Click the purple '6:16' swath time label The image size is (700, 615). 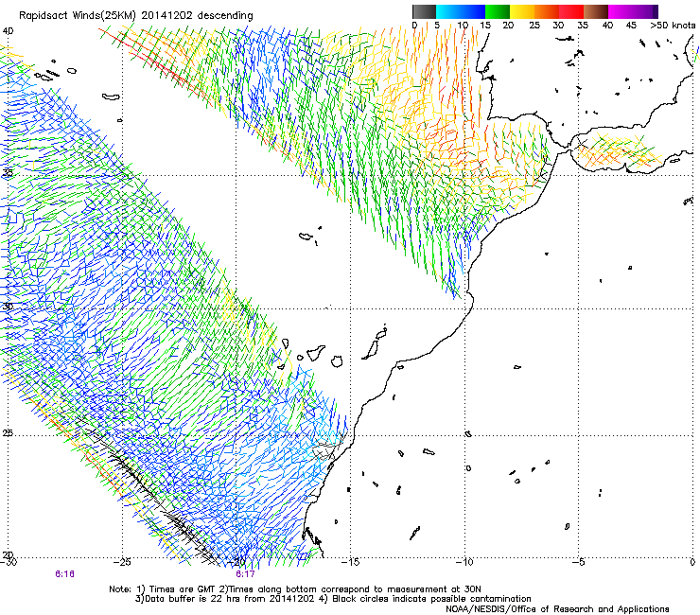64,574
